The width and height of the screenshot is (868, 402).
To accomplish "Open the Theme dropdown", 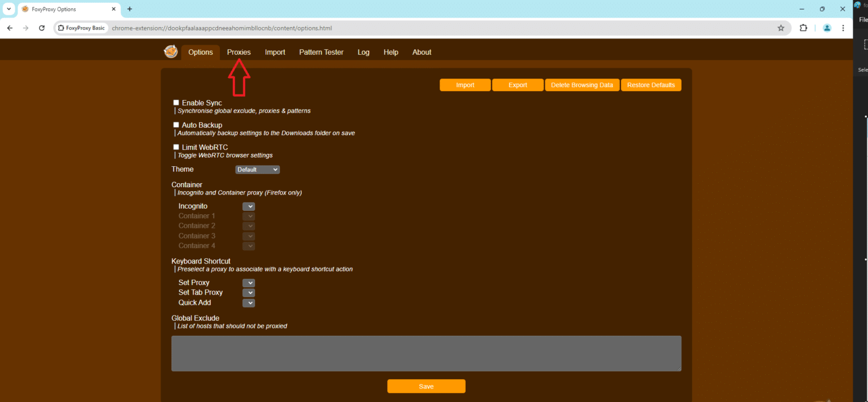I will [257, 169].
